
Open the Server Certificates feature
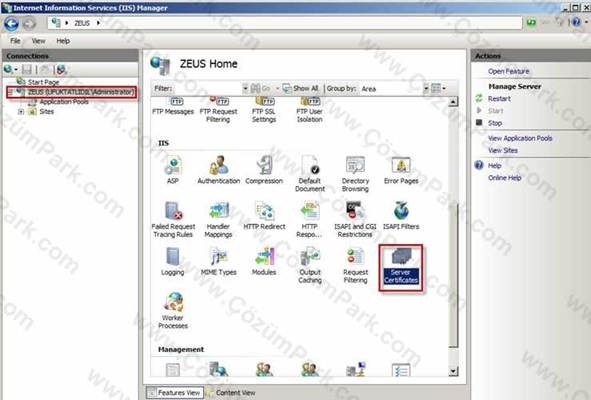click(x=401, y=267)
